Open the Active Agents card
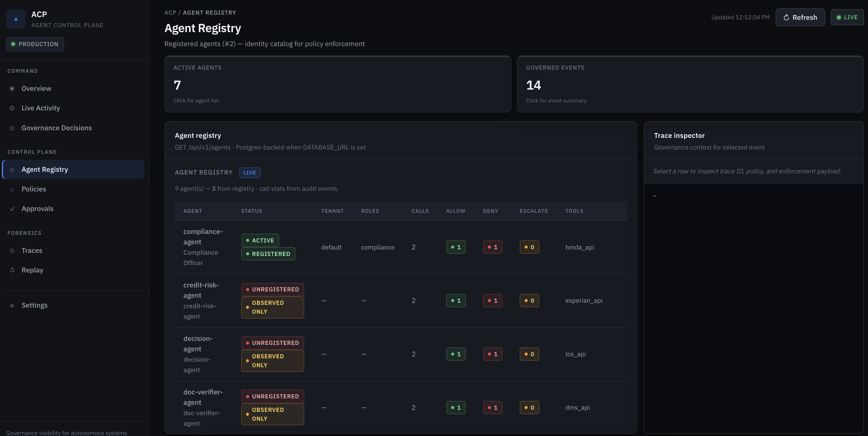Viewport: 868px width, 436px height. point(338,84)
